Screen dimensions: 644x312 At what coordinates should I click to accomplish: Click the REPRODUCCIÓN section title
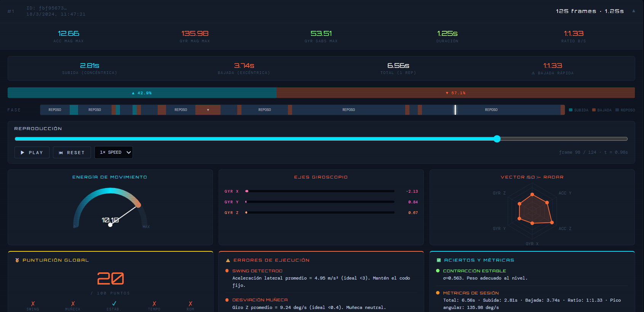(x=38, y=129)
